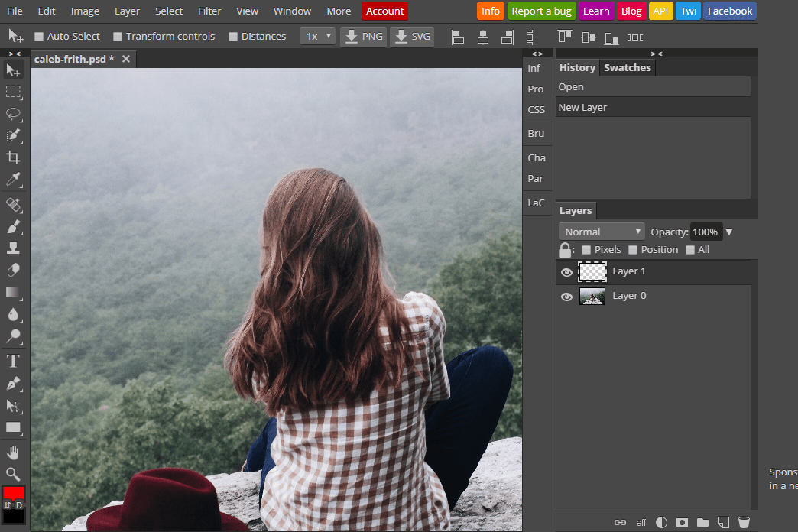
Task: Select the Eyedropper tool
Action: 14,180
